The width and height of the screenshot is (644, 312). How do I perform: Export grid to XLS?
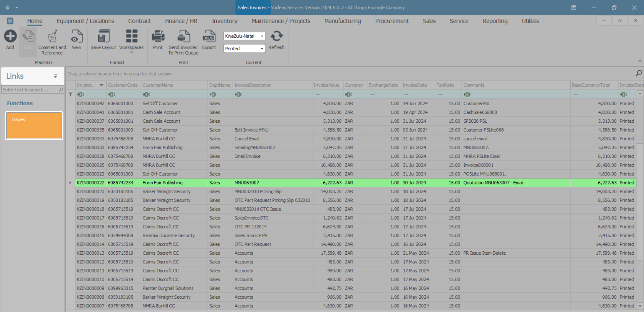pos(209,36)
